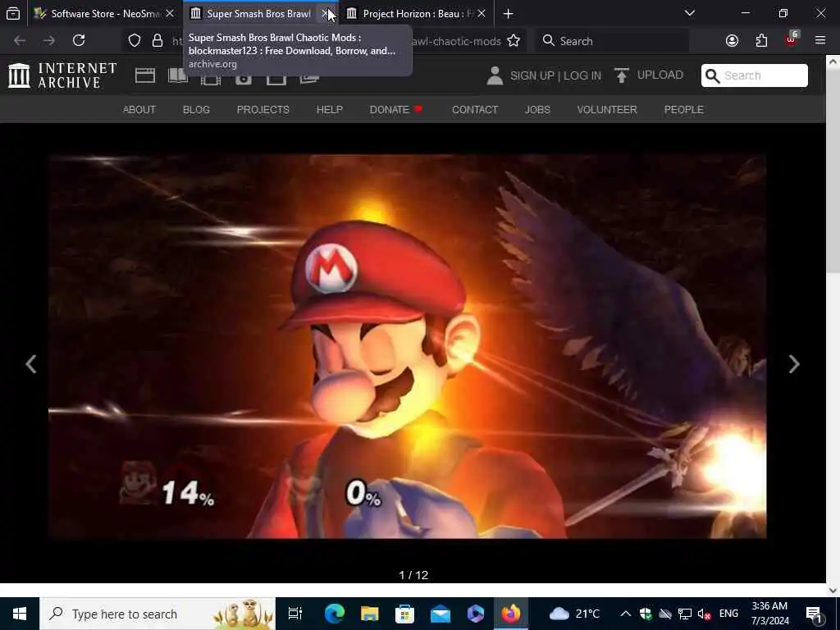Screen dimensions: 840x630
Task: Open the VOLUNTEER page
Action: click(x=607, y=109)
